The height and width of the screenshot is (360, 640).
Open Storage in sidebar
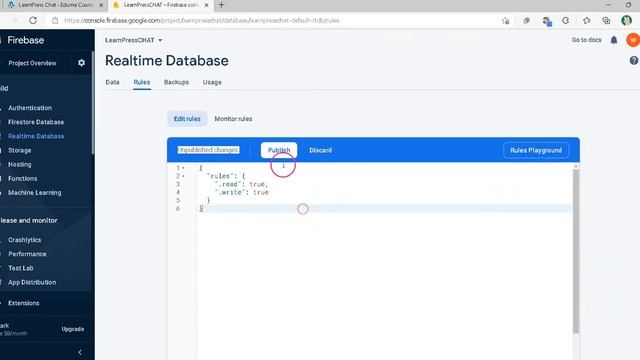20,150
